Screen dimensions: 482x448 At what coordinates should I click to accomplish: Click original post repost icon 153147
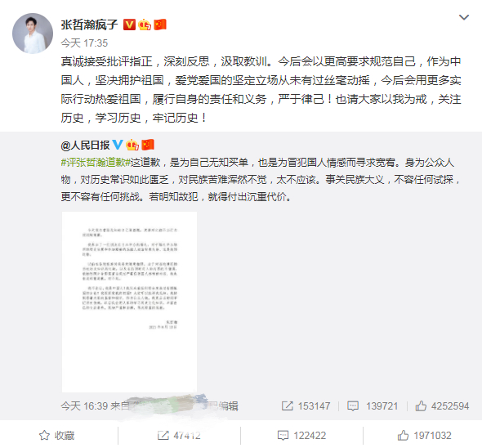306,406
